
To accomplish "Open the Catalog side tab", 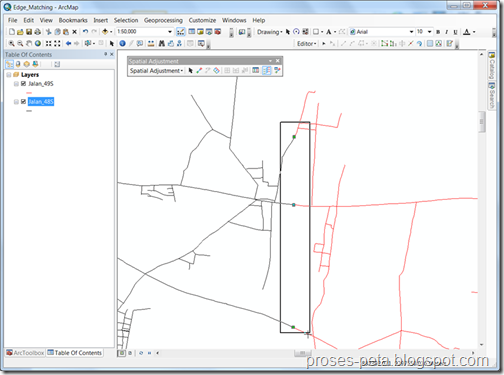I will point(491,65).
